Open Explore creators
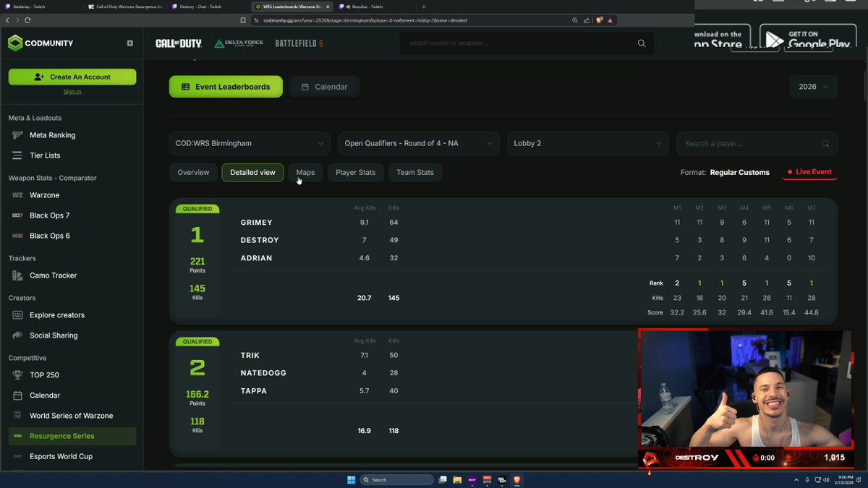Image resolution: width=868 pixels, height=488 pixels. 56,315
